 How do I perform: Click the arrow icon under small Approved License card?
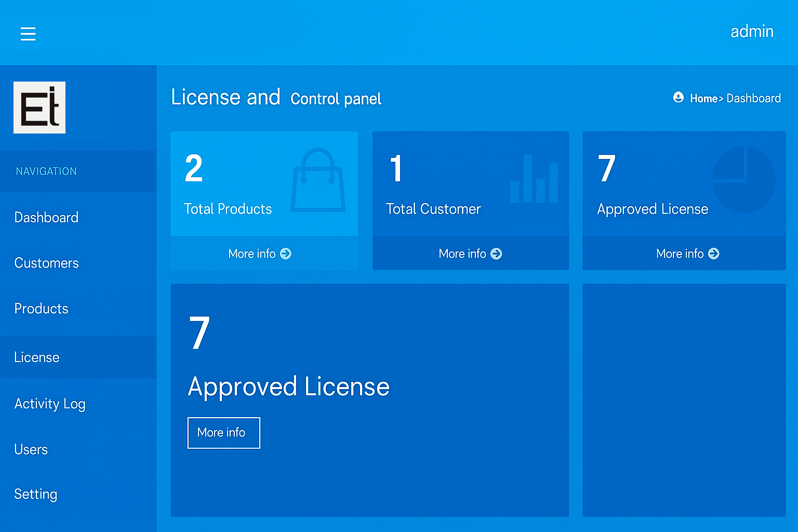pos(714,254)
